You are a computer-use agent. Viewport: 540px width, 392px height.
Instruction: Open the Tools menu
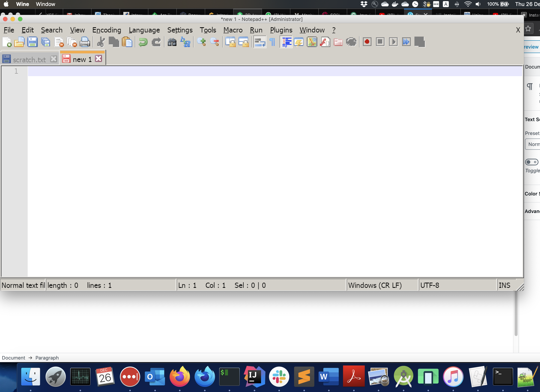click(208, 30)
